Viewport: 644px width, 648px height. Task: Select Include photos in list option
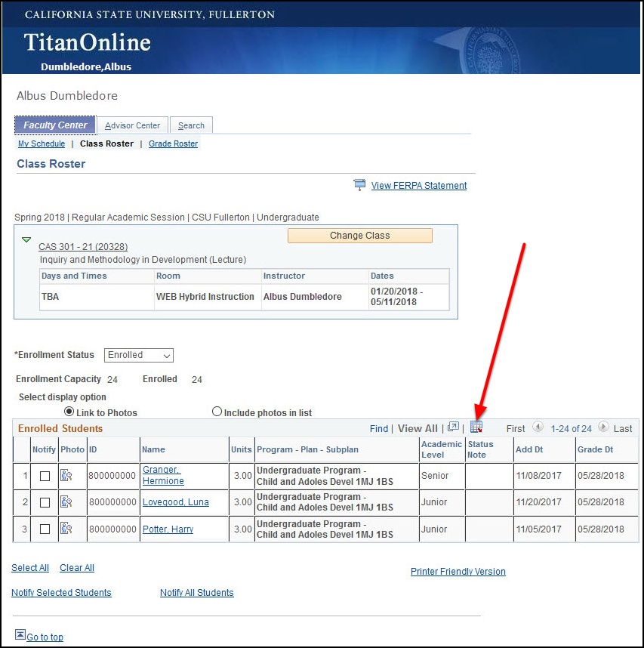217,412
